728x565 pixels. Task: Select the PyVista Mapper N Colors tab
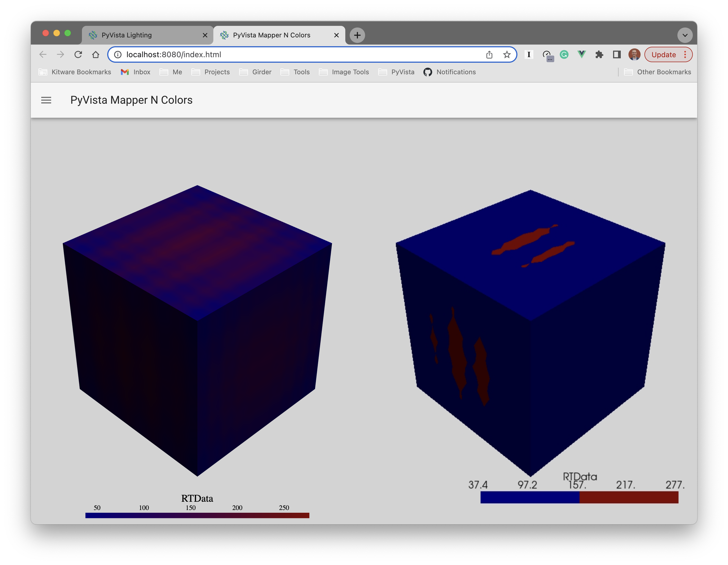(272, 35)
